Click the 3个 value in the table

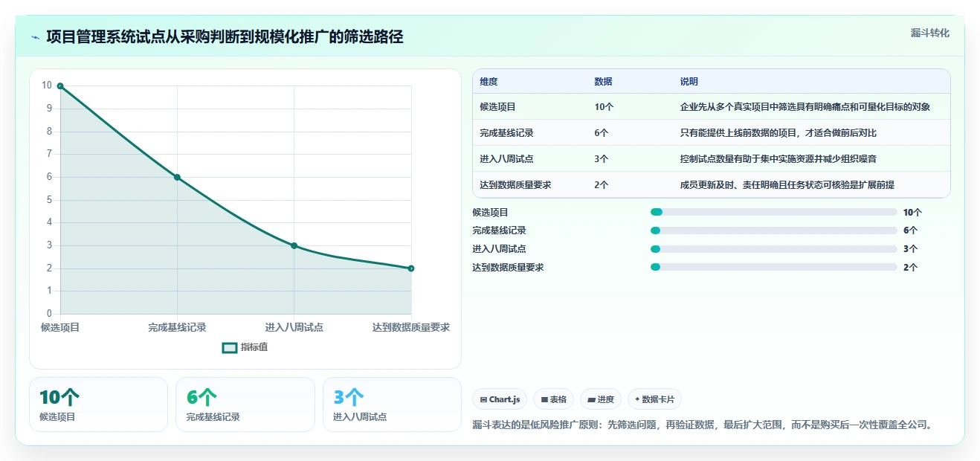click(602, 159)
